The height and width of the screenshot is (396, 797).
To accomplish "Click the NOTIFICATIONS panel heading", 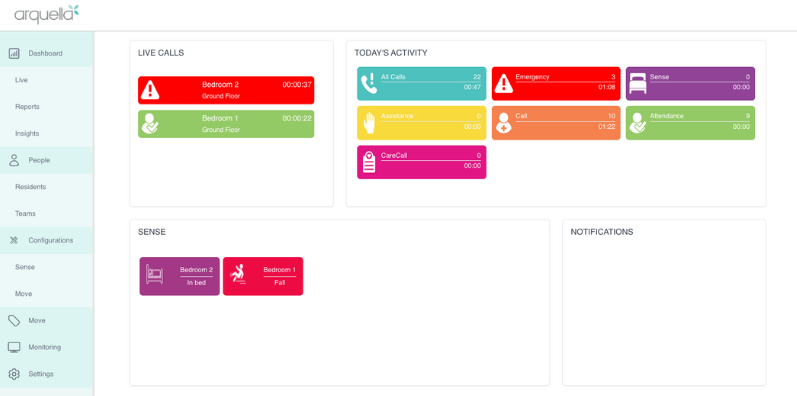I will 602,232.
